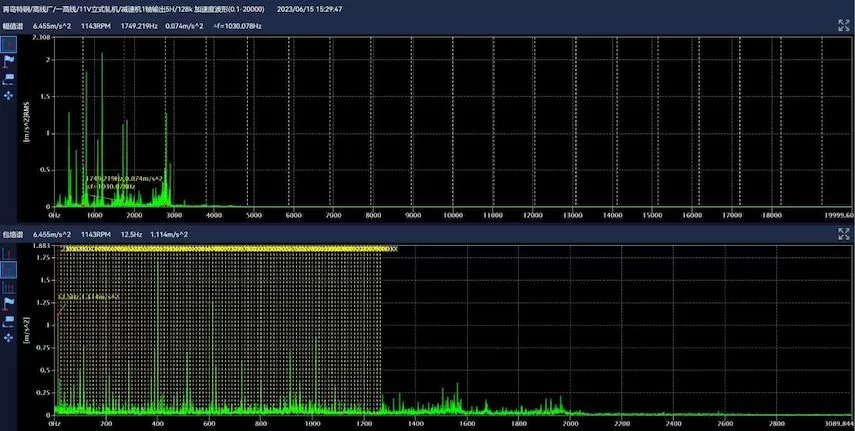The width and height of the screenshot is (855, 431).
Task: Select the pan/move icon in upper chart
Action: pyautogui.click(x=9, y=94)
